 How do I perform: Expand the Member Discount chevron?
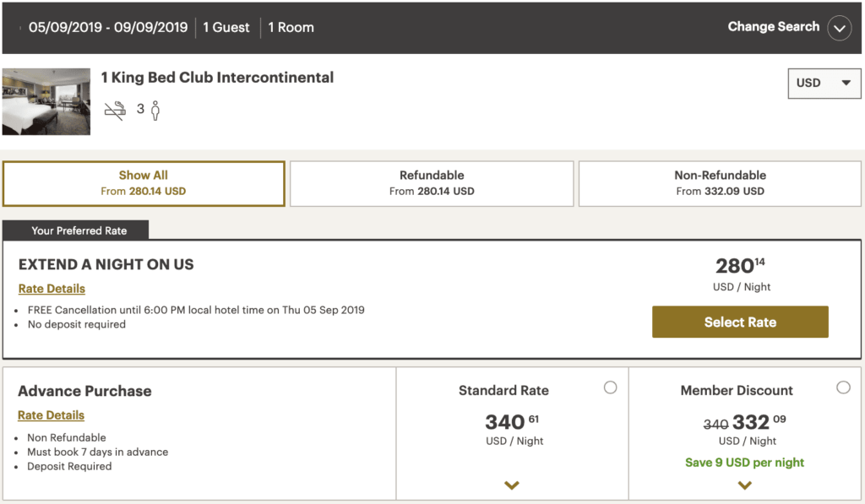click(x=745, y=485)
